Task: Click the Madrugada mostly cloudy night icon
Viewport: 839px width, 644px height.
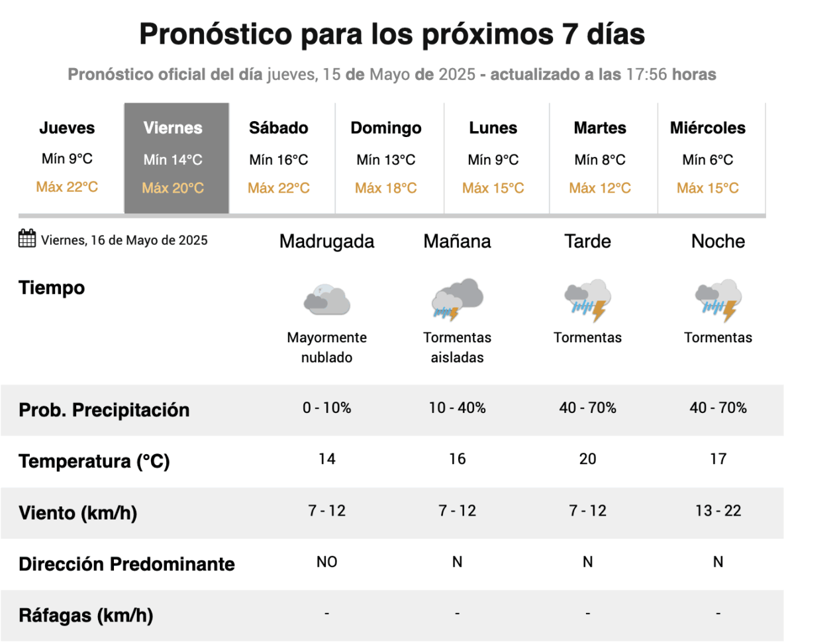Action: [x=326, y=300]
